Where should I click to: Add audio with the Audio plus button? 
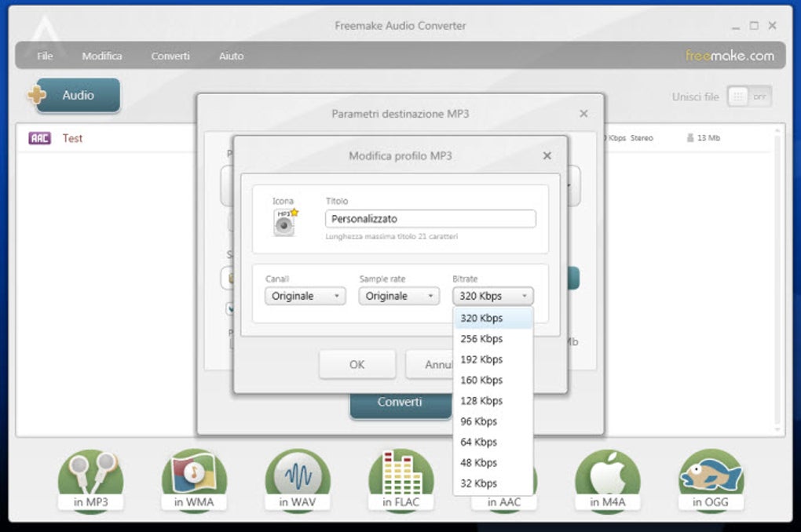[x=74, y=95]
